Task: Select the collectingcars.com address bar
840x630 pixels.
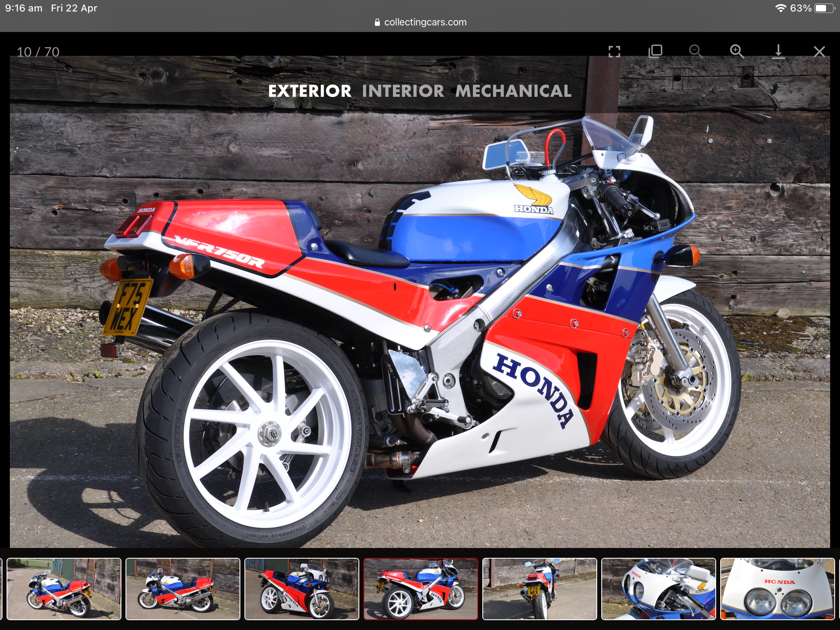Action: click(420, 22)
